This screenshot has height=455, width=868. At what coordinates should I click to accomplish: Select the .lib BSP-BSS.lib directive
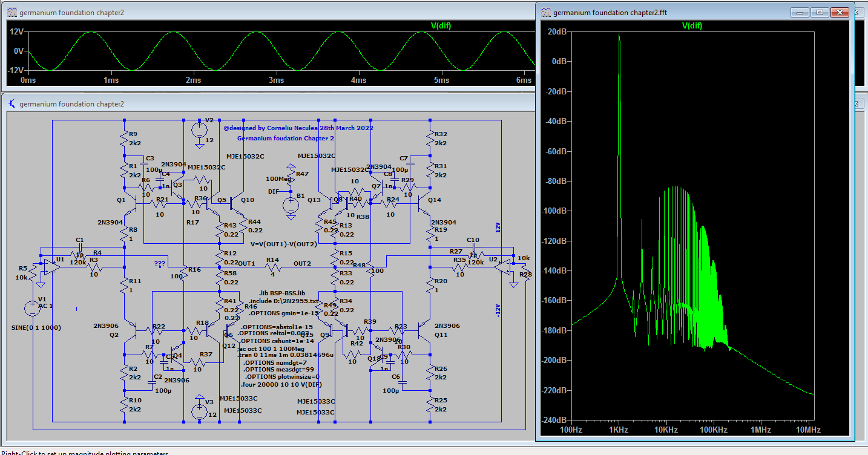pos(281,293)
